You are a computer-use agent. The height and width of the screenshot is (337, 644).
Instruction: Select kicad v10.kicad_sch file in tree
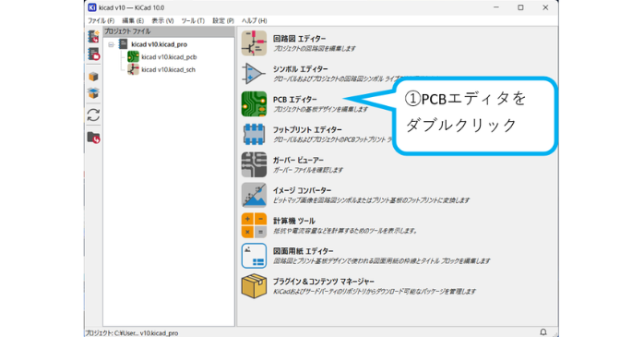(x=169, y=70)
